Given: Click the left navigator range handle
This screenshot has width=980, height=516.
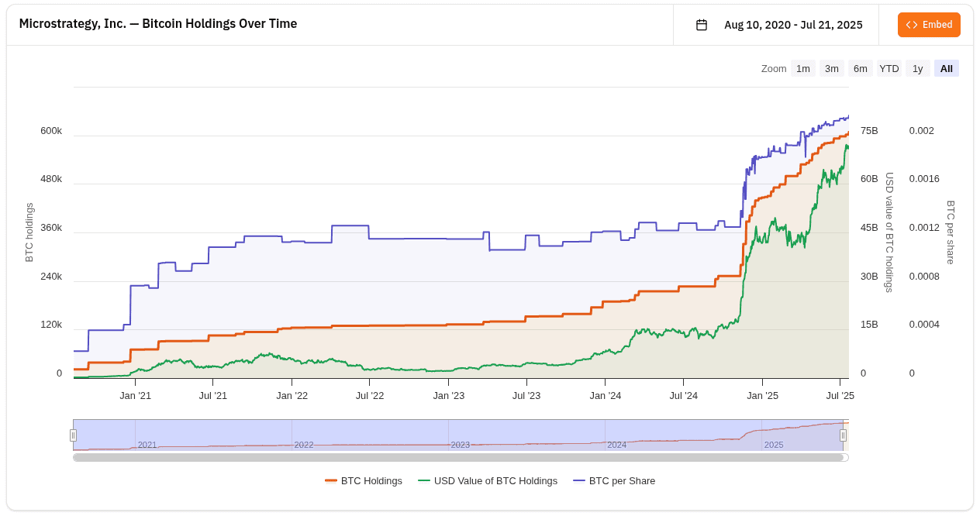Looking at the screenshot, I should [73, 435].
